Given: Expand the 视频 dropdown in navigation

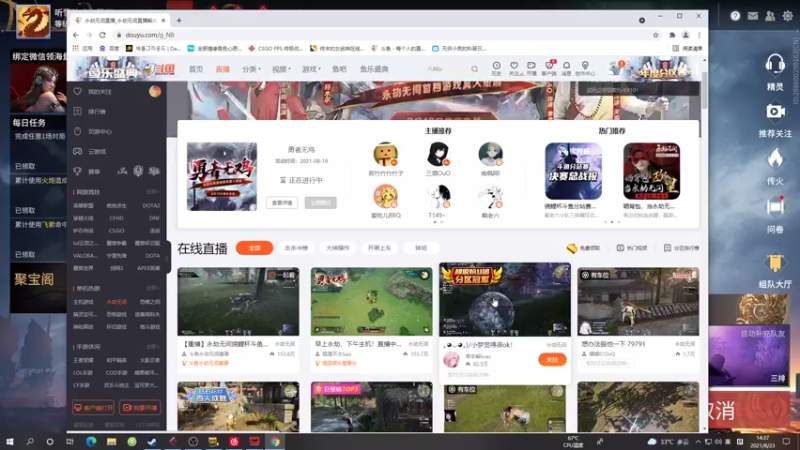Looking at the screenshot, I should pyautogui.click(x=281, y=69).
